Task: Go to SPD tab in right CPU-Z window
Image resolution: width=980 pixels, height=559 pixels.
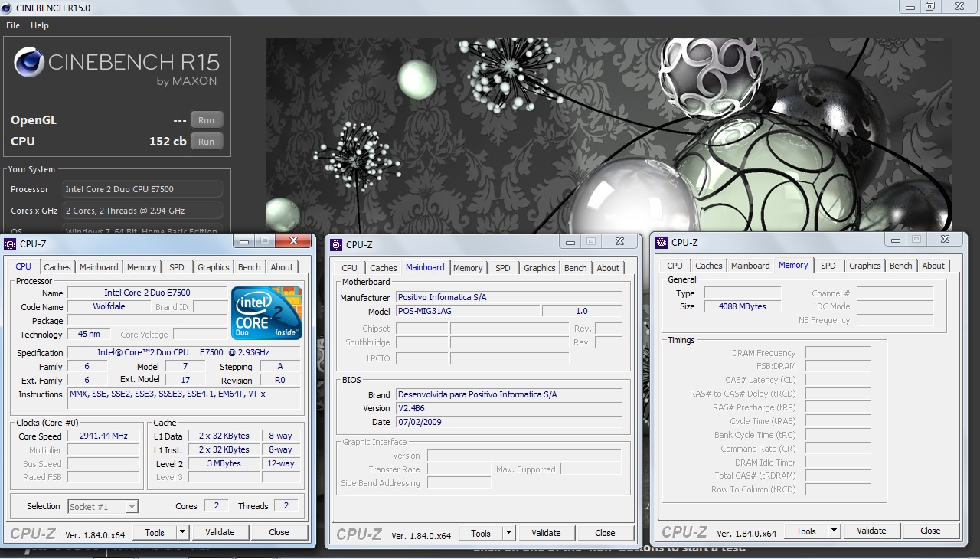Action: [828, 266]
